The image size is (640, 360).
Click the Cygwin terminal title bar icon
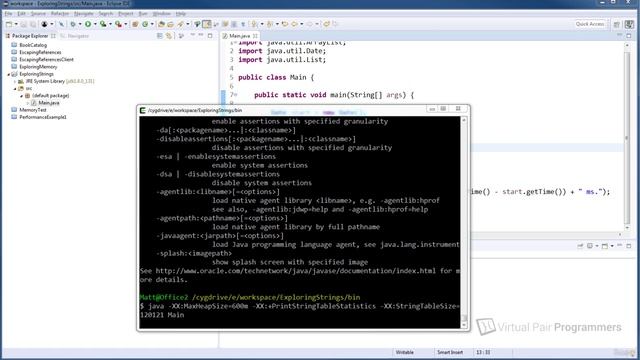(142, 110)
